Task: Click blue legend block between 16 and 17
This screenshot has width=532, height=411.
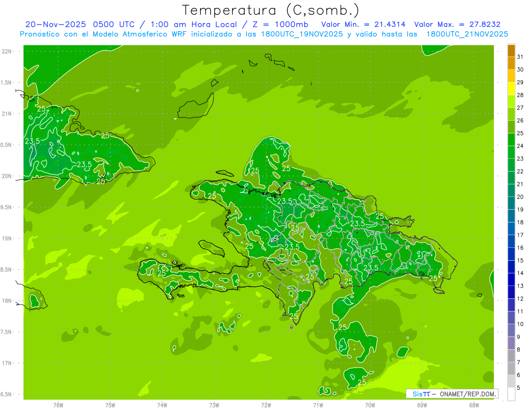Action: (511, 241)
